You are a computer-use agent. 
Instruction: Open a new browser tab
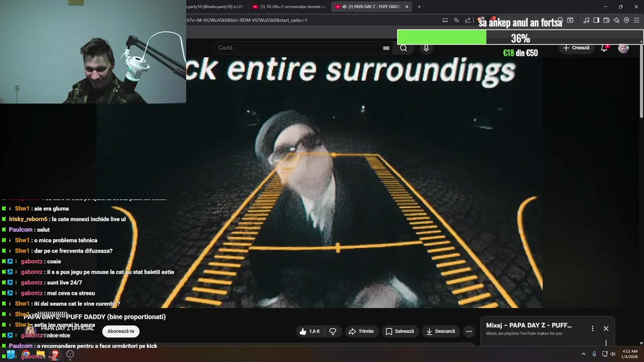(419, 7)
